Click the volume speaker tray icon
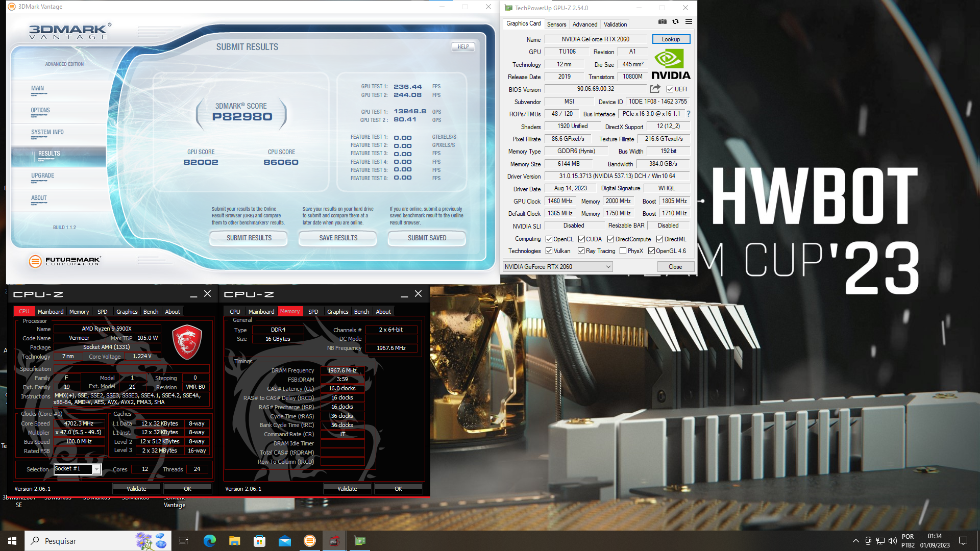This screenshot has height=551, width=980. 892,541
